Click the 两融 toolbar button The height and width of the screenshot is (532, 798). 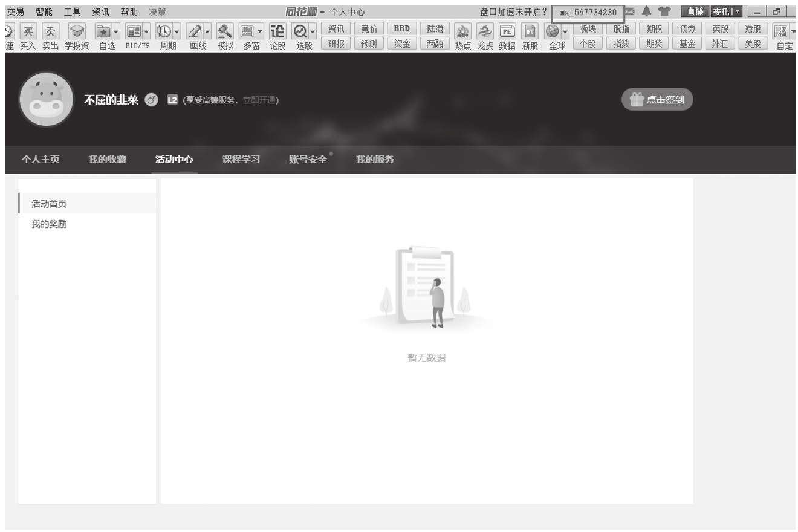tap(434, 44)
